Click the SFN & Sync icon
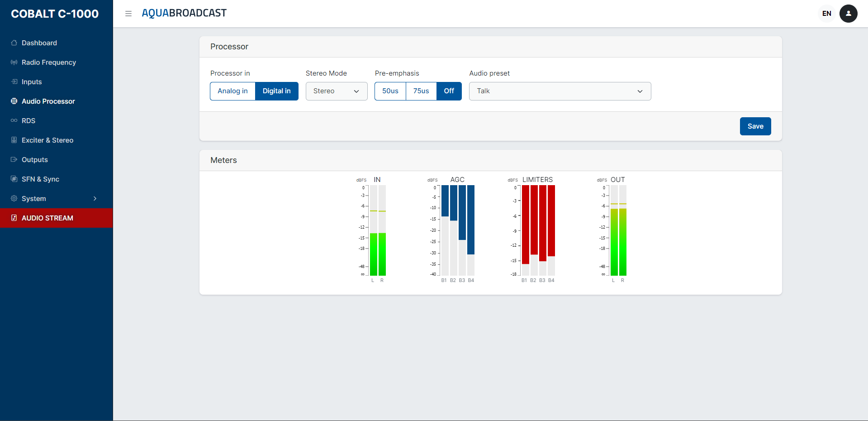 click(14, 179)
